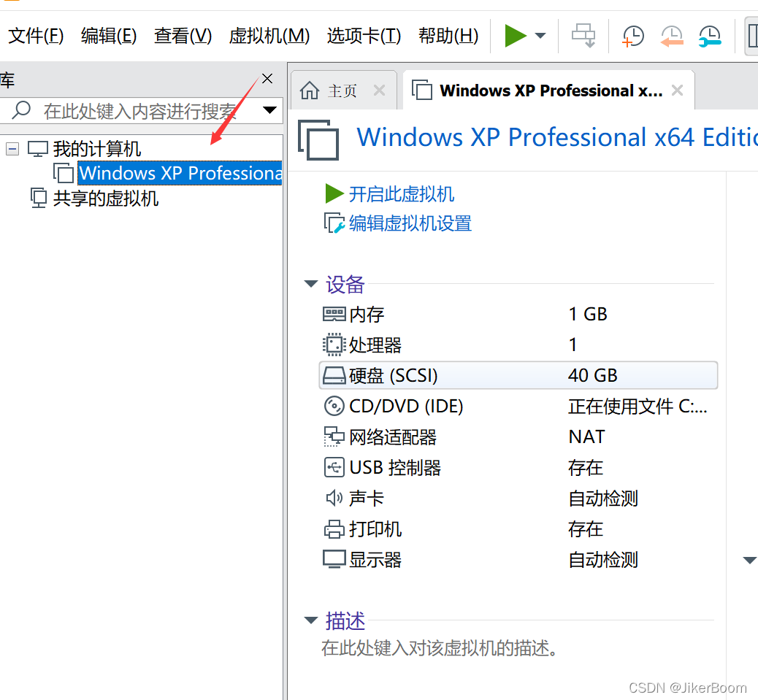Click the USB controller icon

(x=334, y=467)
